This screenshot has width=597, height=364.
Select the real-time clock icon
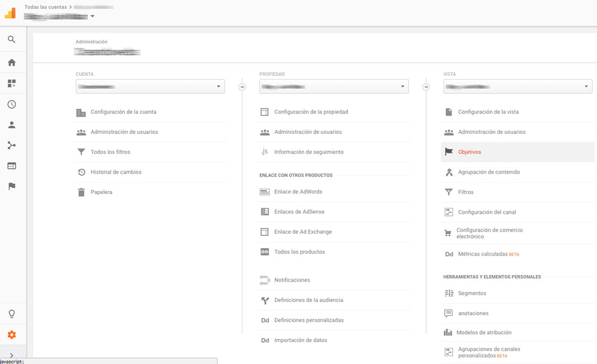click(x=12, y=104)
